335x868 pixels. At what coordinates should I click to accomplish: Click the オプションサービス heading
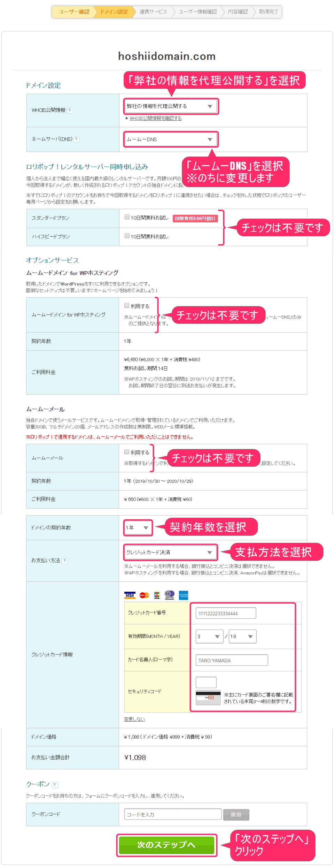52,260
